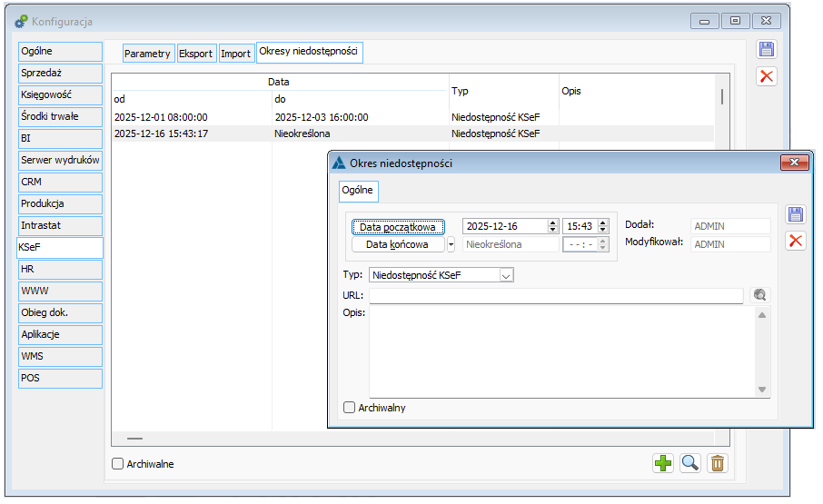
Task: Tick the Archiwalny checkbox in dialog
Action: pos(349,408)
